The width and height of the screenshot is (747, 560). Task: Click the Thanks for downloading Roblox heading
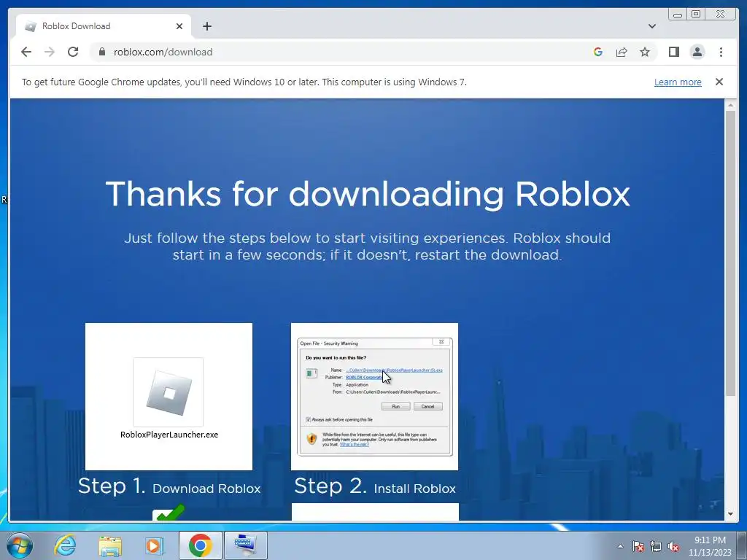pos(368,194)
